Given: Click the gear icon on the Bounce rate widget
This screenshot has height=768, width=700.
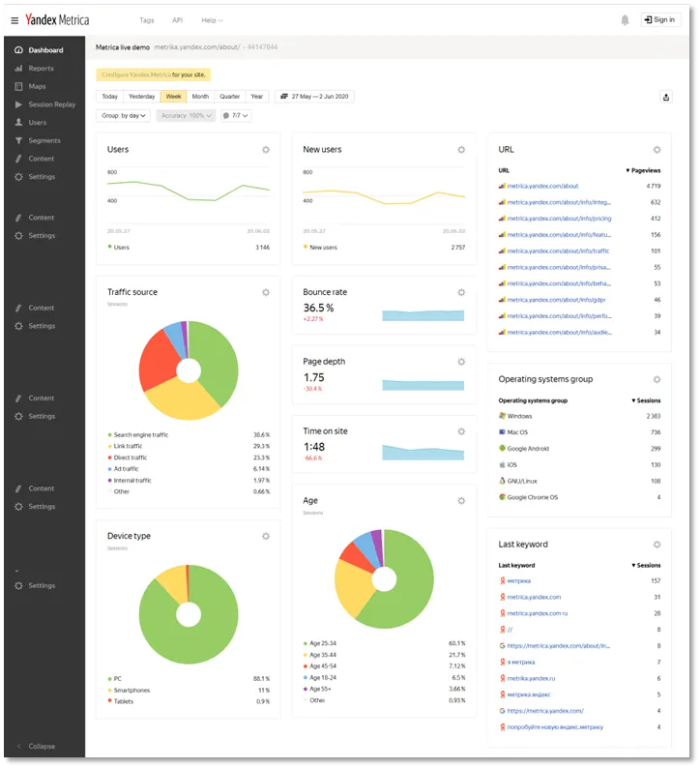Looking at the screenshot, I should [x=461, y=292].
